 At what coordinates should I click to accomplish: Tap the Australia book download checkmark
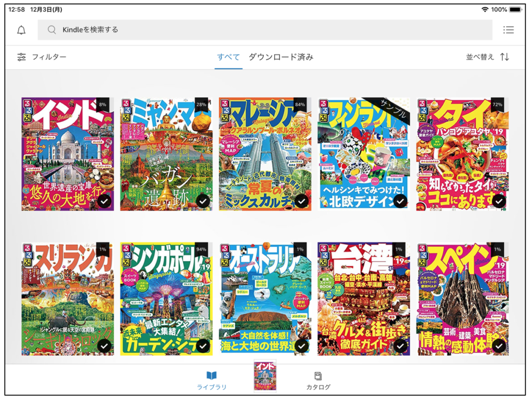(302, 346)
